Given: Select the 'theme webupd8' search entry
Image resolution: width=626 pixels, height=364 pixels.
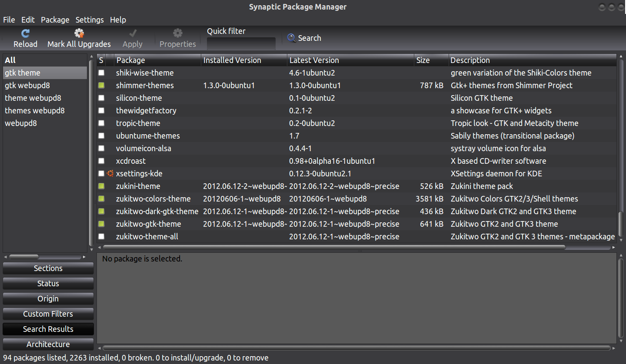Looking at the screenshot, I should tap(45, 98).
